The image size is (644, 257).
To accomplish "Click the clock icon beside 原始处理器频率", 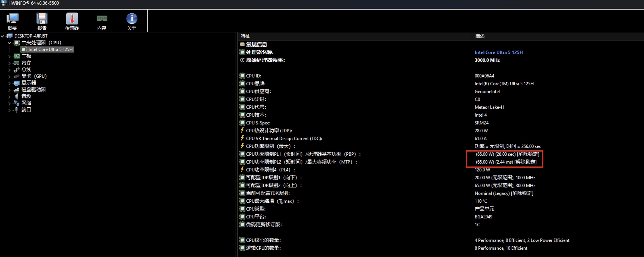I will (x=242, y=60).
